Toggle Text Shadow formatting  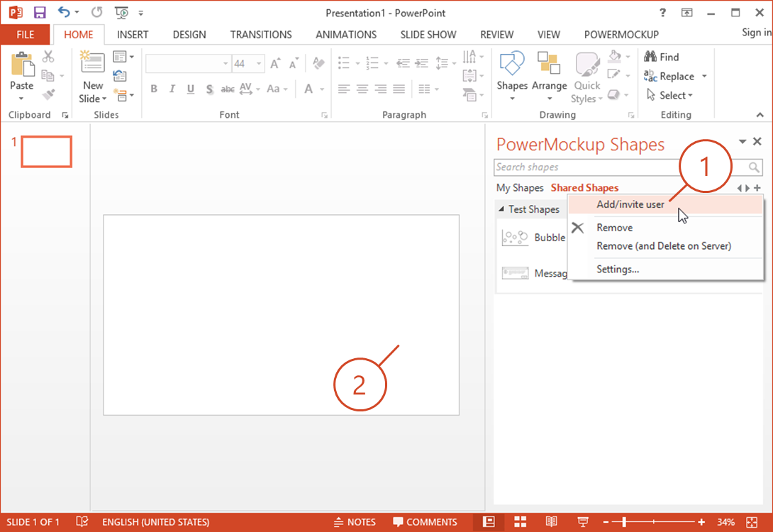coord(209,89)
